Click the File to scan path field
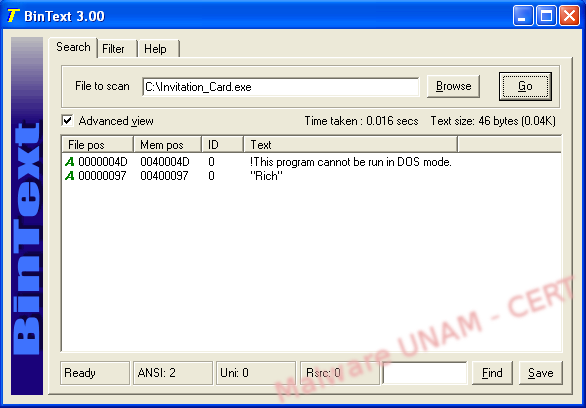The width and height of the screenshot is (586, 408). pyautogui.click(x=281, y=87)
